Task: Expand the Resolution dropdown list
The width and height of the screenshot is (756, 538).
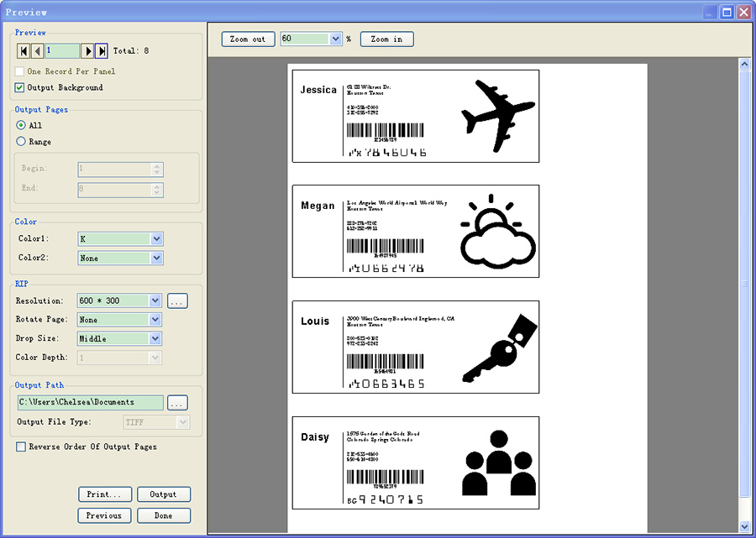Action: tap(155, 300)
